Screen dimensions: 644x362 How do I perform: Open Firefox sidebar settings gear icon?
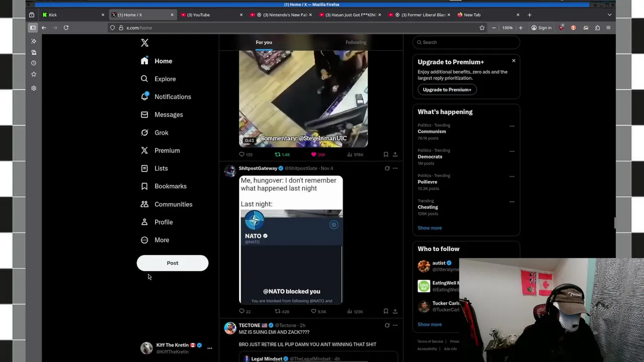coord(34,88)
